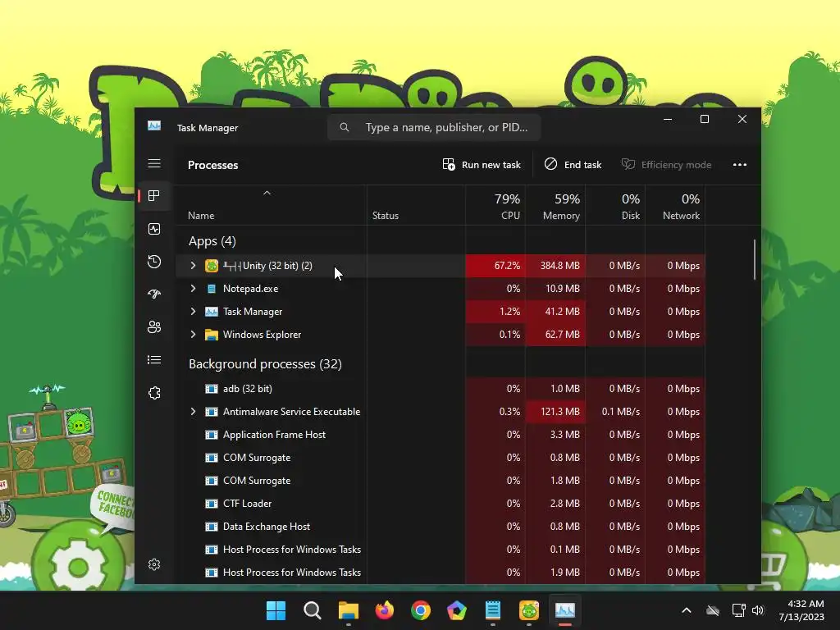Open the volume tray icon

757,610
